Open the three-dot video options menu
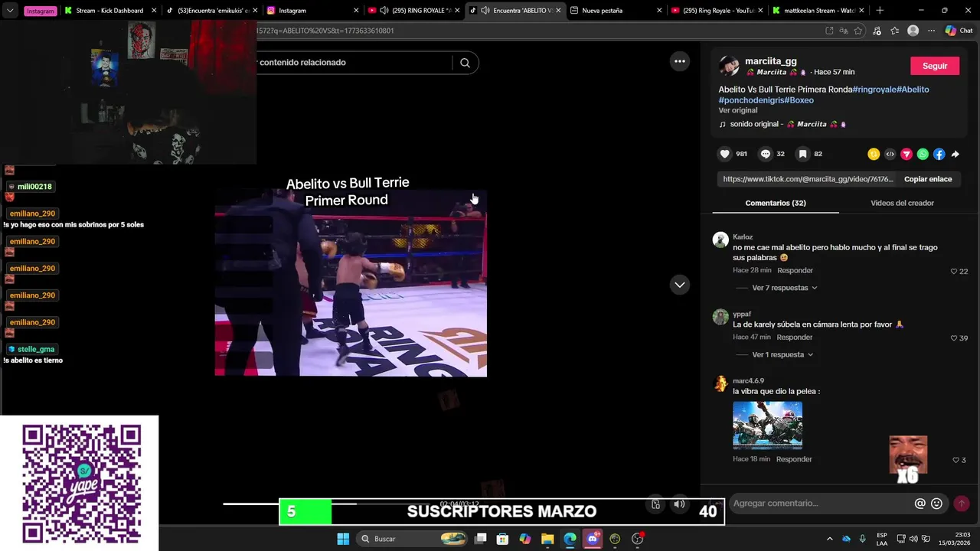The width and height of the screenshot is (980, 551). tap(680, 61)
